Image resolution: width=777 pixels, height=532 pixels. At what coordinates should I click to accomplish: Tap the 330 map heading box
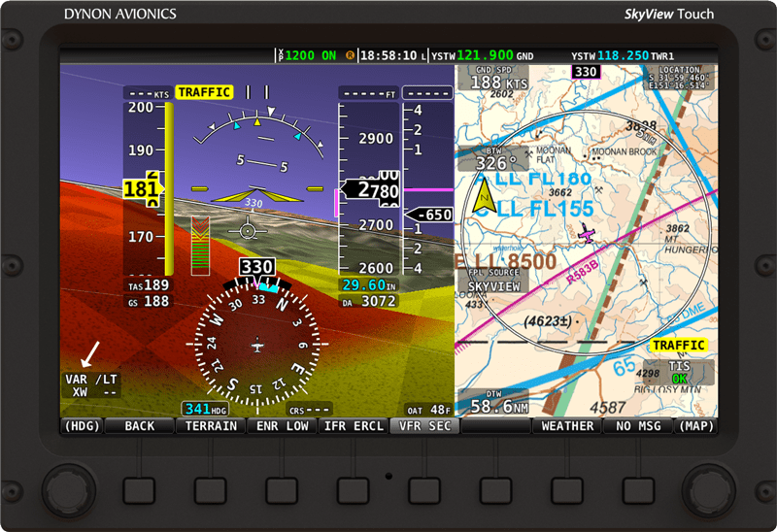(586, 72)
